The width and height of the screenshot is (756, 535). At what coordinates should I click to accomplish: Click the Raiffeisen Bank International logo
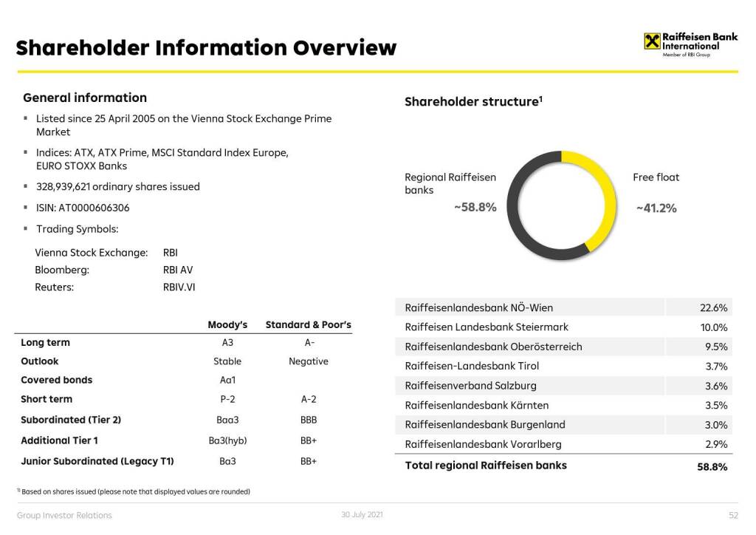[690, 42]
